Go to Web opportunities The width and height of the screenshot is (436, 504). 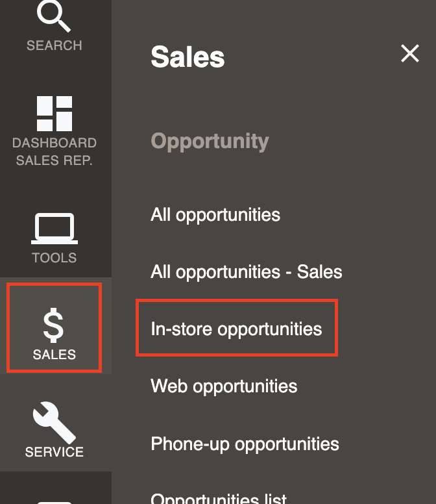pos(224,386)
